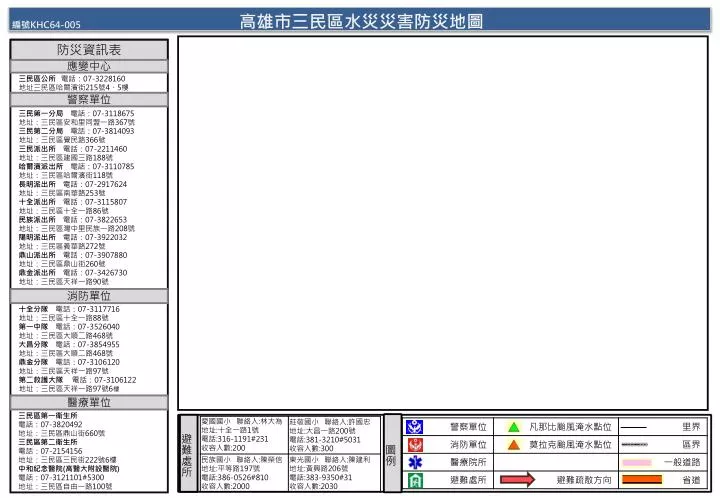Click the 三民區公所 phone 07-3228160 row
The image size is (720, 498).
click(72, 79)
